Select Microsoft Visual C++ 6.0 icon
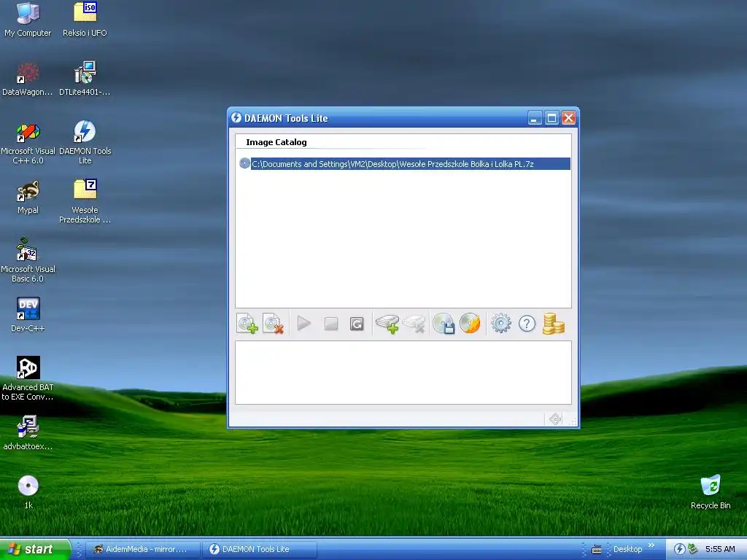This screenshot has width=747, height=560. 28,144
